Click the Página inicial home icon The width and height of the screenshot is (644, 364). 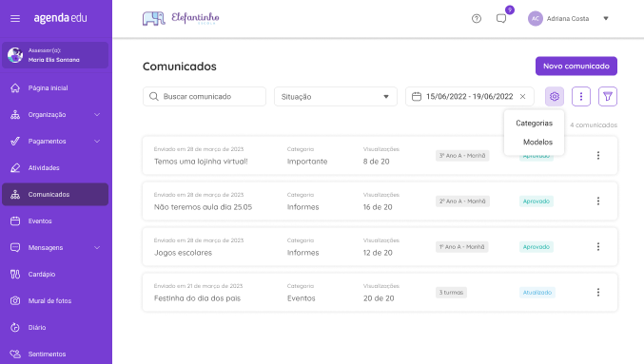[x=15, y=87]
